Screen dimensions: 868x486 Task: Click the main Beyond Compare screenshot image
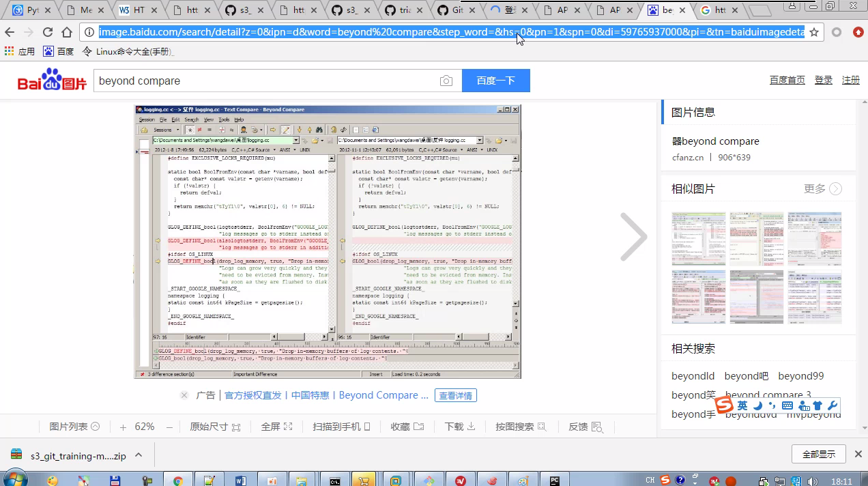pyautogui.click(x=328, y=242)
